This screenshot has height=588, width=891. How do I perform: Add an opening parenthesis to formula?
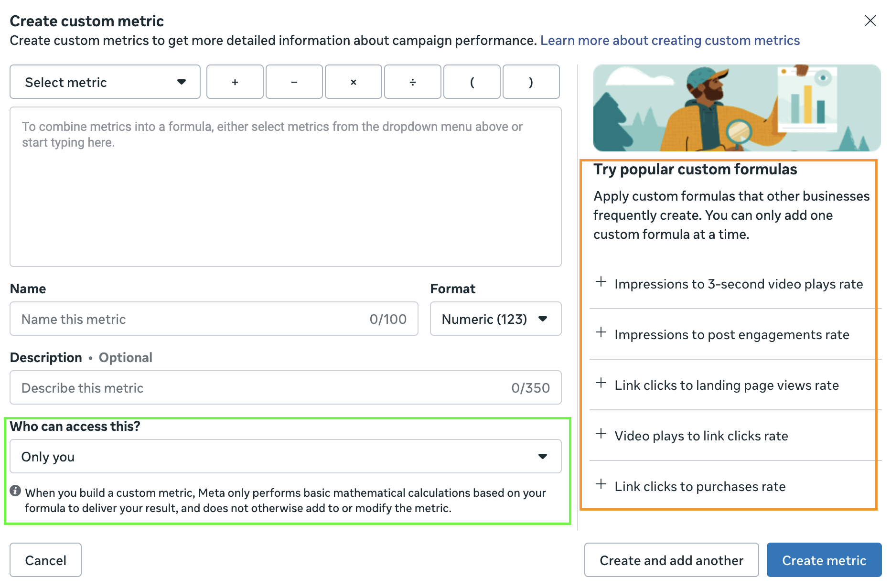pos(472,82)
